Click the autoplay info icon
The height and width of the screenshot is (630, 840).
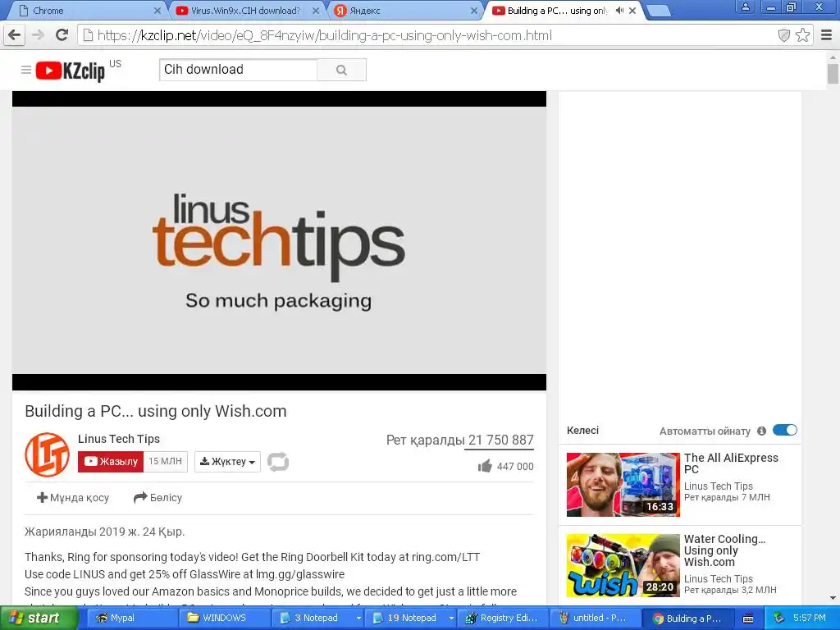pos(761,431)
